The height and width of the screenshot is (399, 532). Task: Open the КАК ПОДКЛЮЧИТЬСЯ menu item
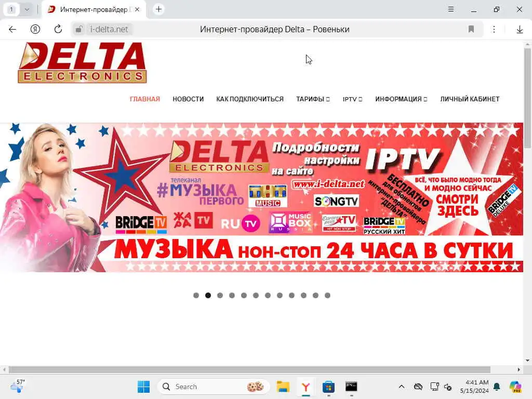[250, 99]
